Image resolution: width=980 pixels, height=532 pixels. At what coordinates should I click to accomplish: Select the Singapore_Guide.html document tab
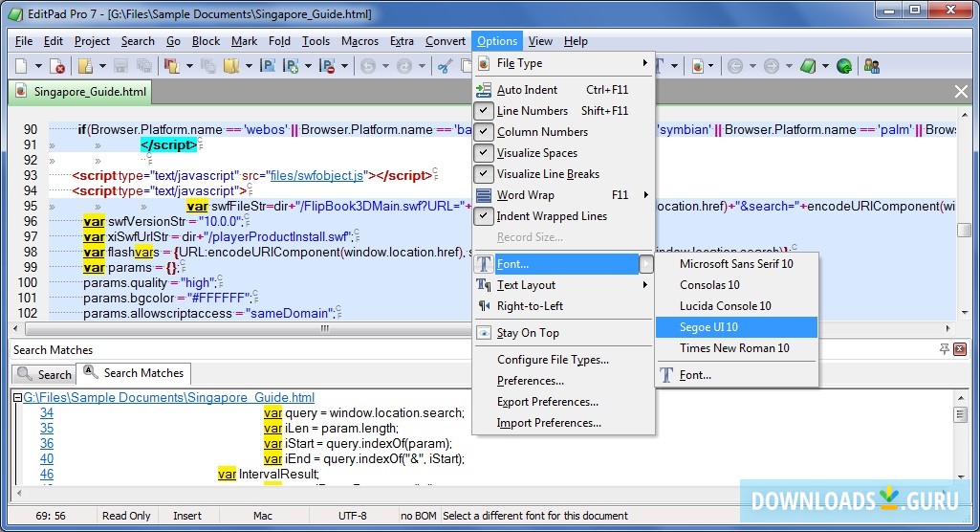pyautogui.click(x=80, y=92)
